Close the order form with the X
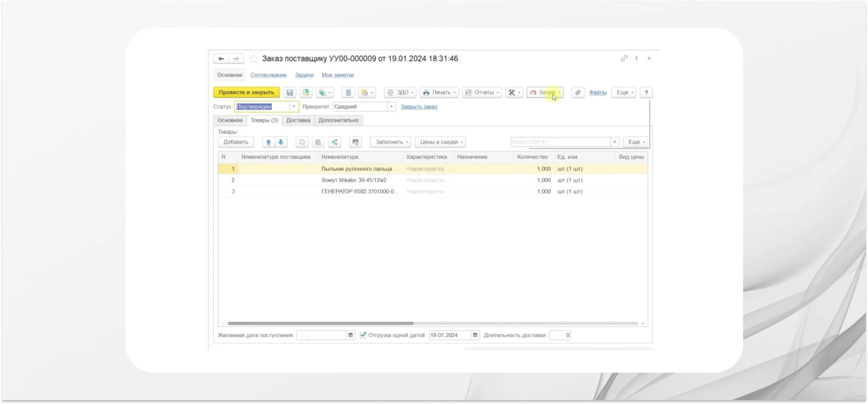868x404 pixels. 649,58
